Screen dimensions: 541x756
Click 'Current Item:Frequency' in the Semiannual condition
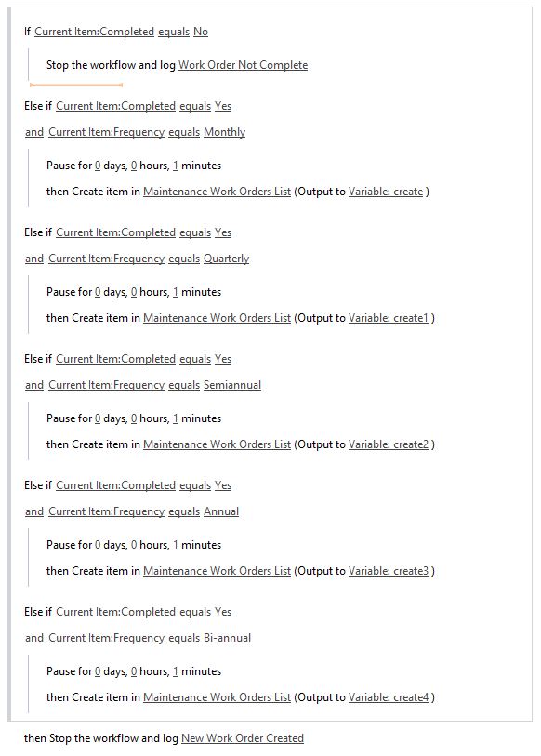click(x=107, y=385)
